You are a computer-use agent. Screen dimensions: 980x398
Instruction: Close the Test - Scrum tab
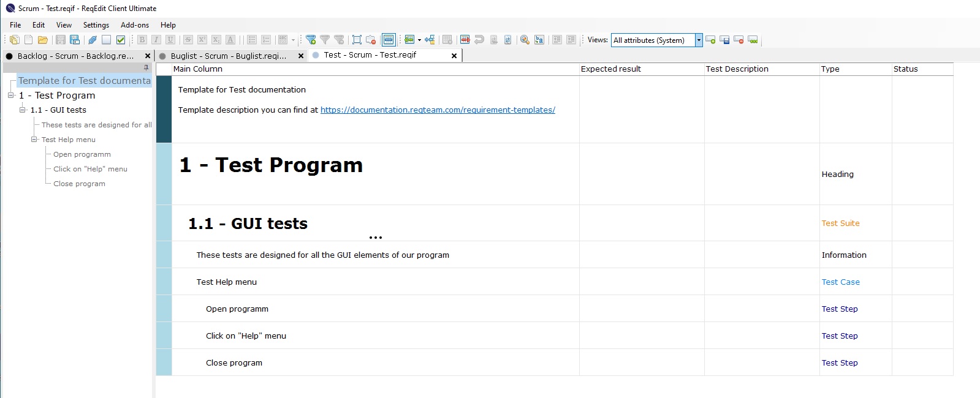point(454,56)
